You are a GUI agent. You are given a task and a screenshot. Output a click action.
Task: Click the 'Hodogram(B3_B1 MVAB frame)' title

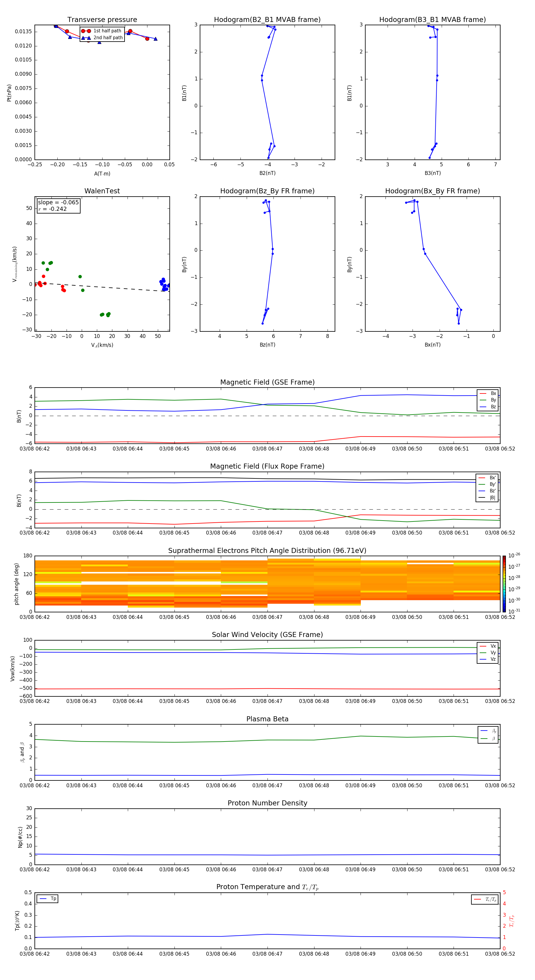[x=432, y=20]
